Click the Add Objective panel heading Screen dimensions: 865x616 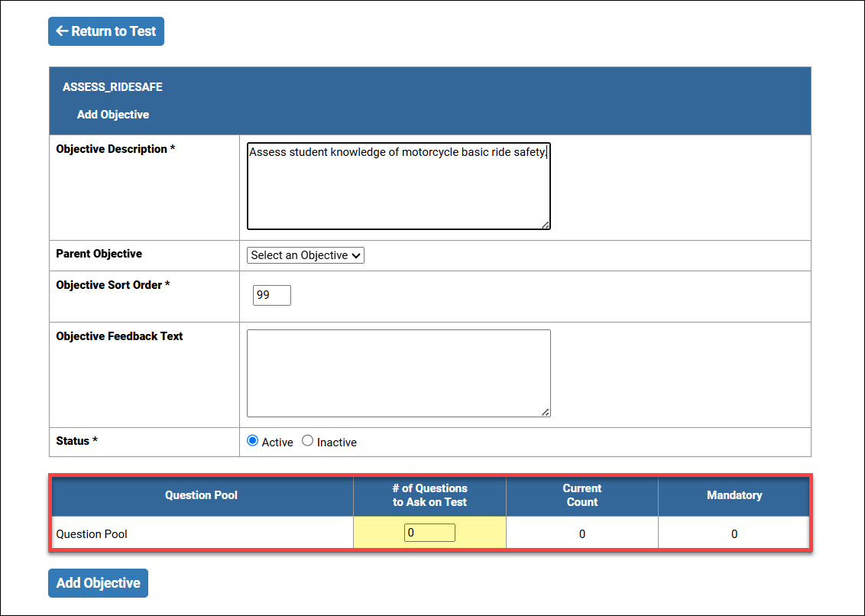pyautogui.click(x=113, y=115)
